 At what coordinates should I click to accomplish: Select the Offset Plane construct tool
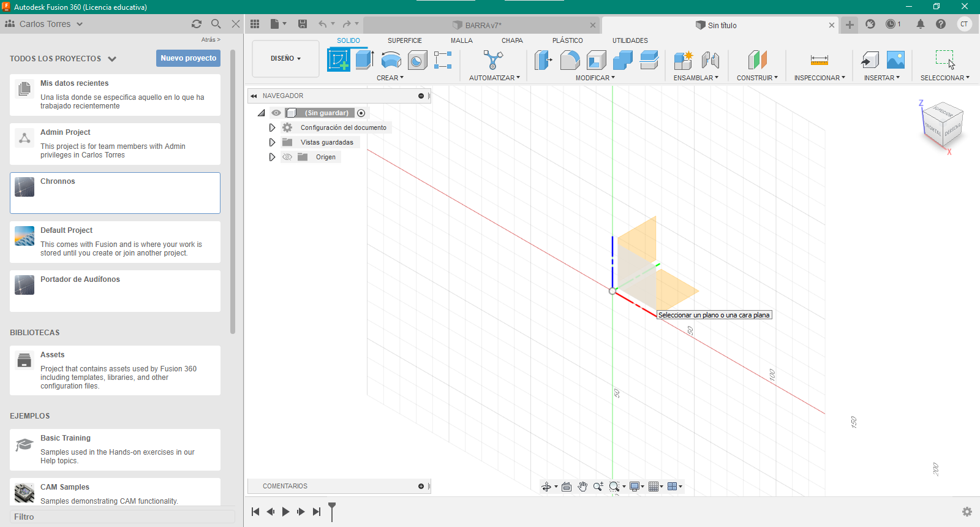point(758,60)
